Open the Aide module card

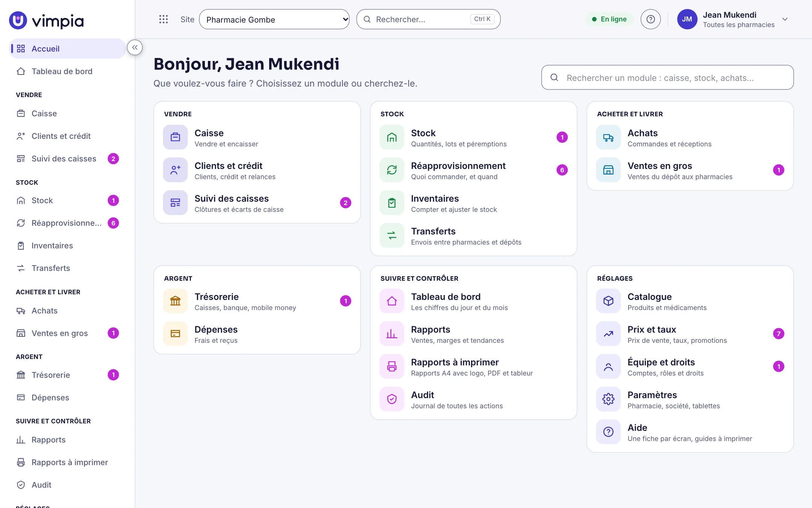point(690,432)
